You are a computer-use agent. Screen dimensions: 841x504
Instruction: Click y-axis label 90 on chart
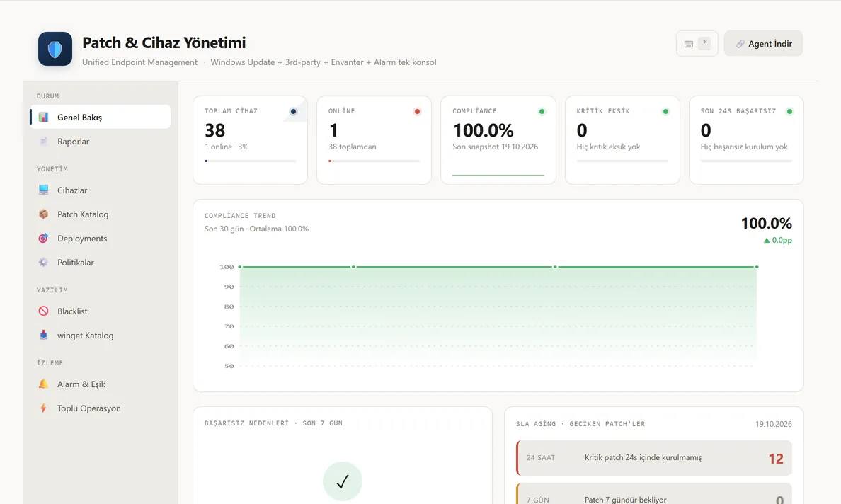point(229,287)
